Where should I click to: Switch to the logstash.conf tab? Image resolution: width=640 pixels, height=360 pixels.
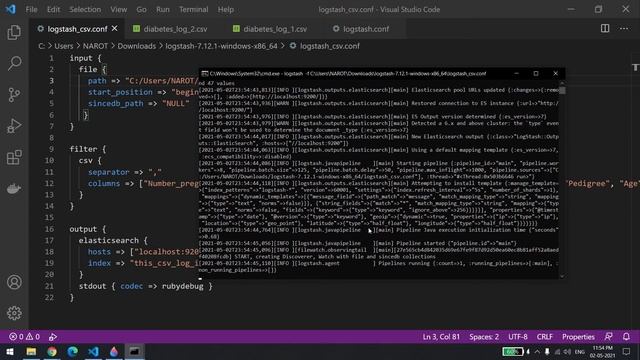[365, 29]
